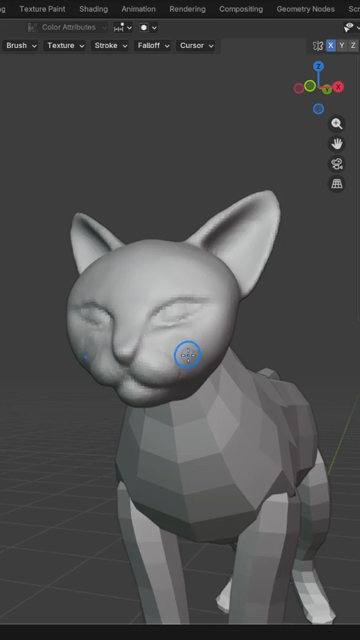
Task: Click the blue Z axis gizmo ball
Action: pos(318,67)
